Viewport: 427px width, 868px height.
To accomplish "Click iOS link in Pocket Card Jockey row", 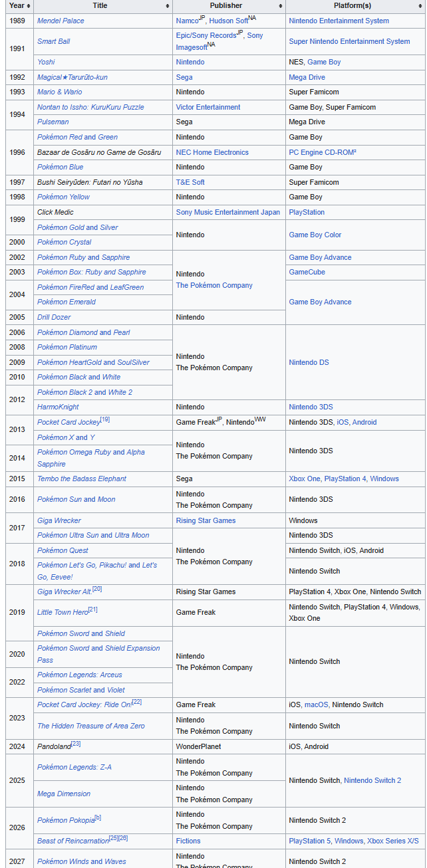I will click(x=343, y=422).
